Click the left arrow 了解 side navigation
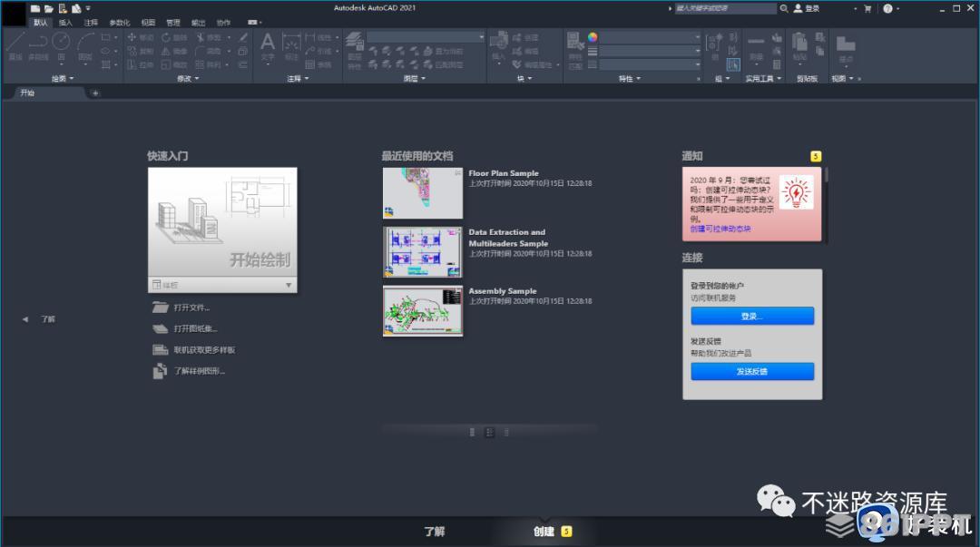 pos(39,319)
